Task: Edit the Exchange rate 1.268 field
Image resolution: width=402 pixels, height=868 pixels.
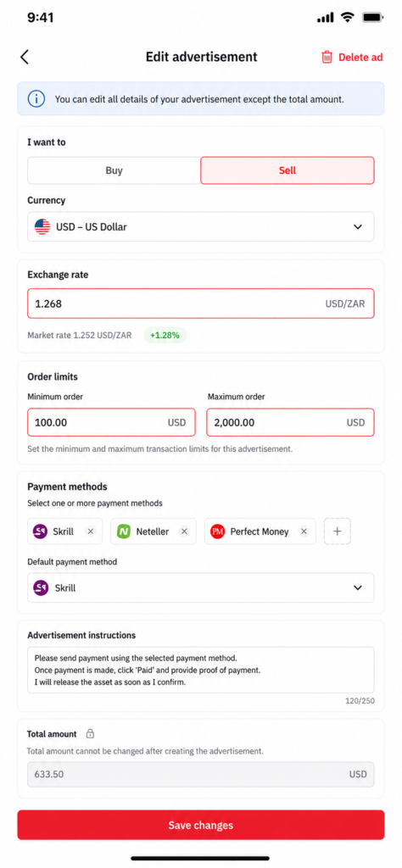Action: (x=201, y=303)
